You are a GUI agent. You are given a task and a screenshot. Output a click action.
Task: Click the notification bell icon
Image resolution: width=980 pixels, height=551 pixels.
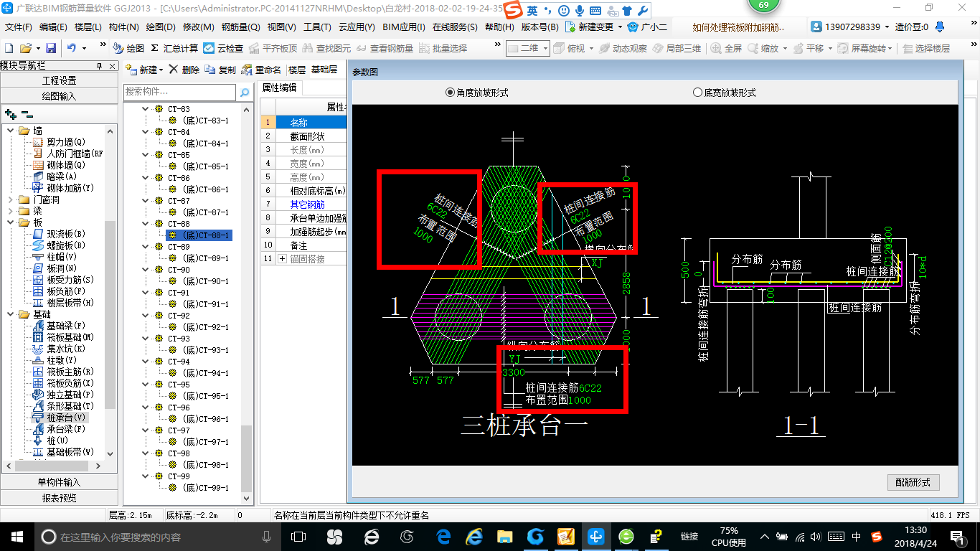[941, 27]
